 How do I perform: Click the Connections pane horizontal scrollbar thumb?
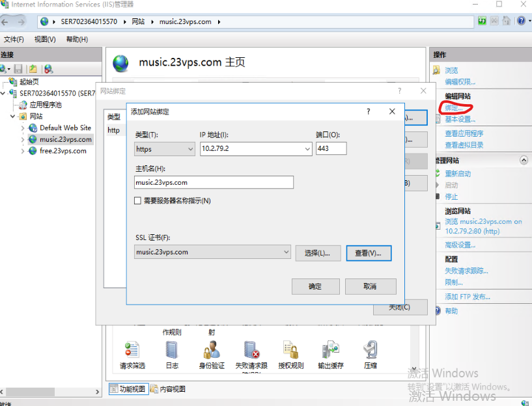(x=30, y=392)
